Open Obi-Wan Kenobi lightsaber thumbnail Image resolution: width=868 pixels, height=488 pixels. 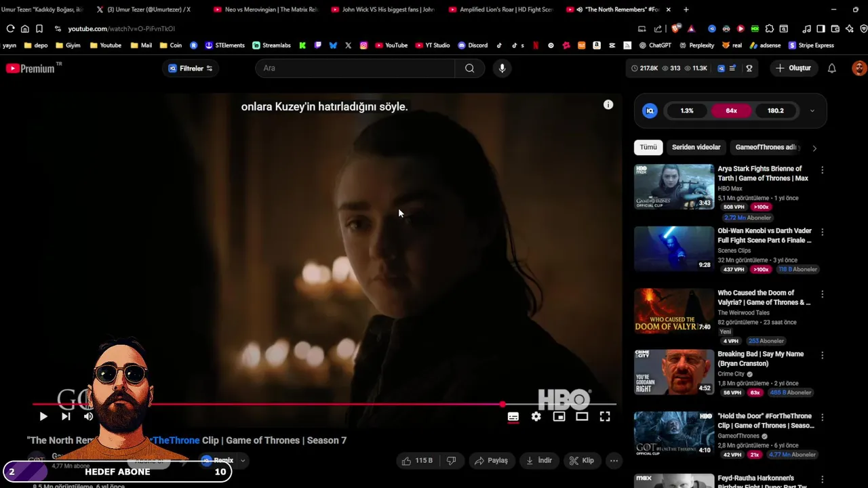click(674, 248)
